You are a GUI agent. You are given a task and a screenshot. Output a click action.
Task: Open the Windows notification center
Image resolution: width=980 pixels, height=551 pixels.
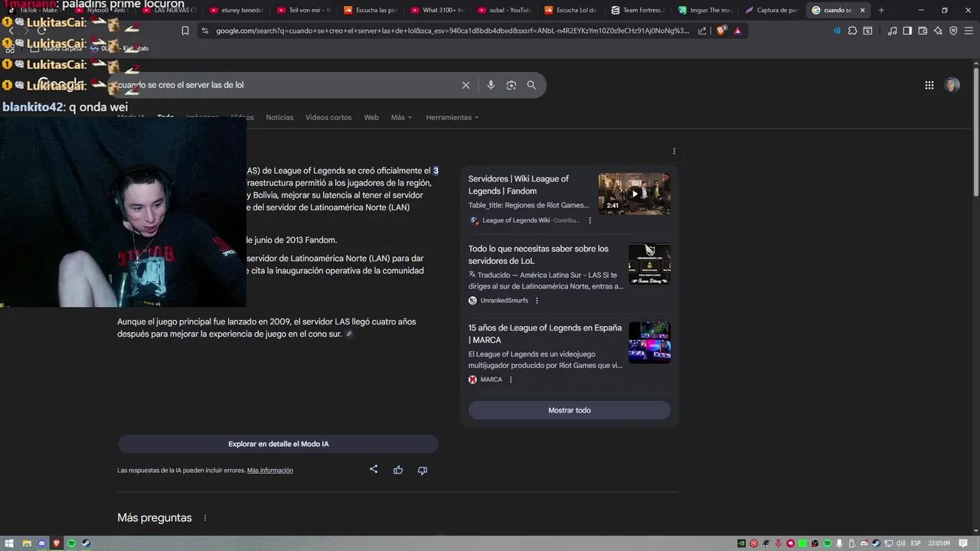tap(964, 543)
